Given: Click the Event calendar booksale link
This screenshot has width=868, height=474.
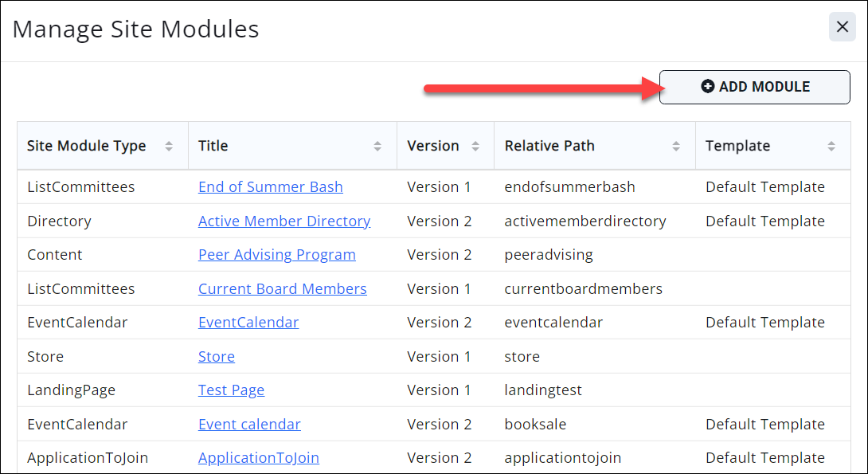Looking at the screenshot, I should pos(249,424).
